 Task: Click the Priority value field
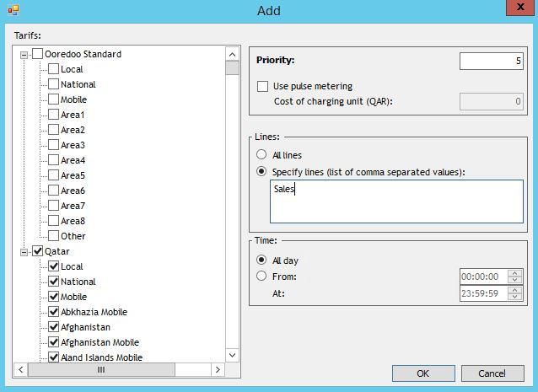pyautogui.click(x=491, y=61)
